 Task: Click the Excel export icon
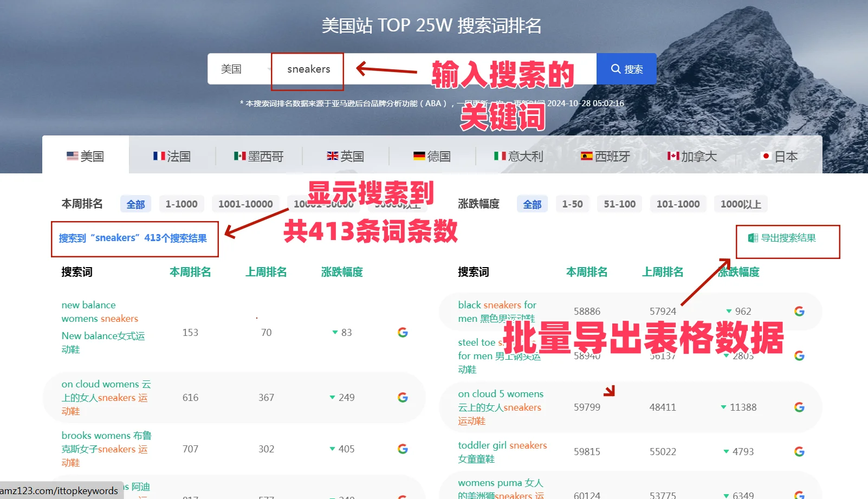(752, 238)
